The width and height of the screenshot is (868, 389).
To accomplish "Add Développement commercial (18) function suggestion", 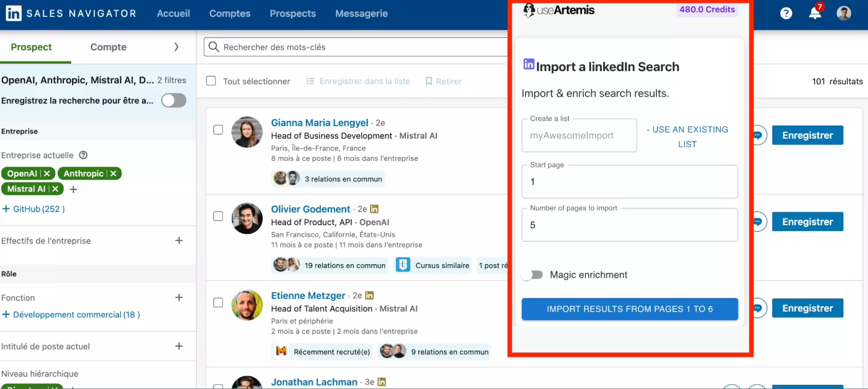I will [71, 314].
